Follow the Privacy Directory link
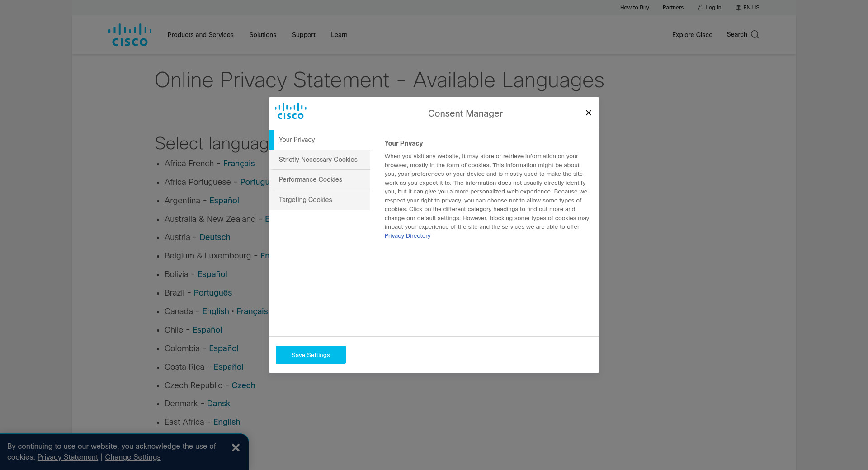Screen dimensions: 868x470 point(407,236)
